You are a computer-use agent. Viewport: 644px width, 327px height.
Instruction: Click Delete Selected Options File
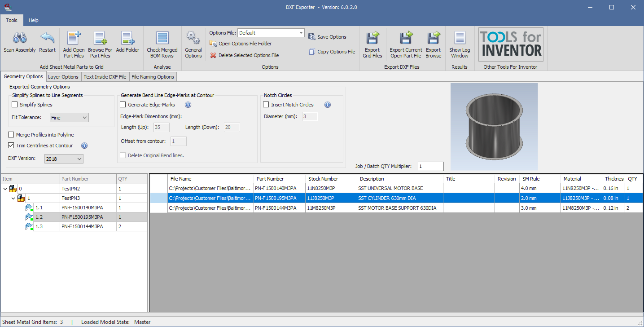pos(245,55)
